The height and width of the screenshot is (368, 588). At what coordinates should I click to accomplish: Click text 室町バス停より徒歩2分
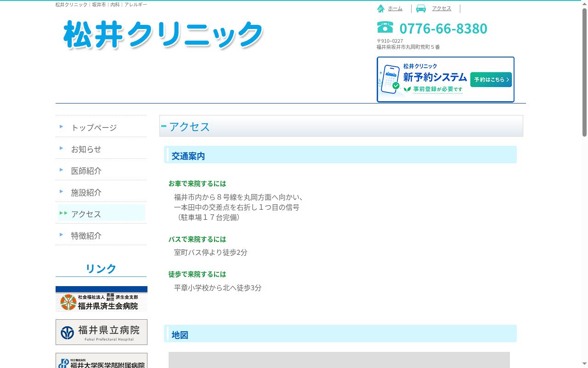pos(211,253)
